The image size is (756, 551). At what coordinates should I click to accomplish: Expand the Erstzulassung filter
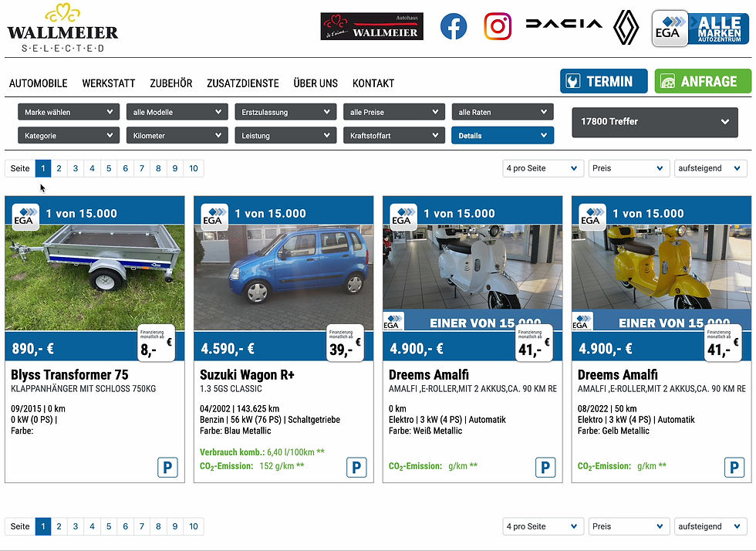pyautogui.click(x=285, y=112)
